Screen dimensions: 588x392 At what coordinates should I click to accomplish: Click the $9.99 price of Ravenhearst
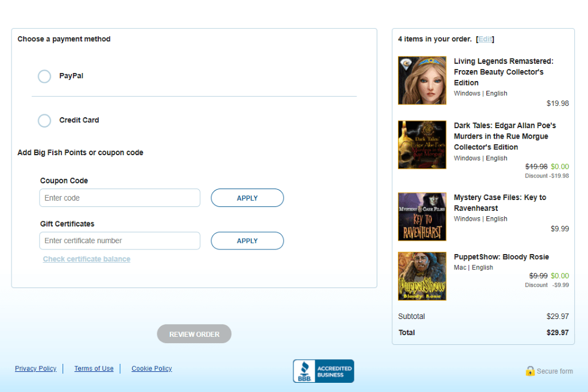pos(559,229)
